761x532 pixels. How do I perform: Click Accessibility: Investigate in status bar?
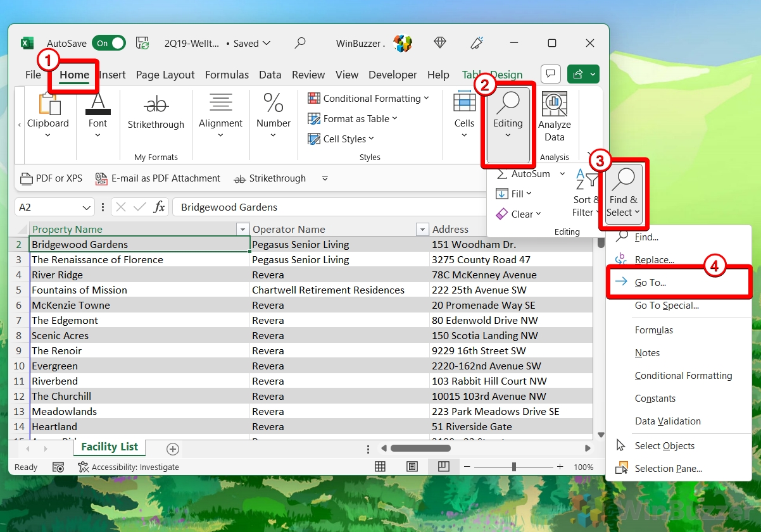pos(129,467)
